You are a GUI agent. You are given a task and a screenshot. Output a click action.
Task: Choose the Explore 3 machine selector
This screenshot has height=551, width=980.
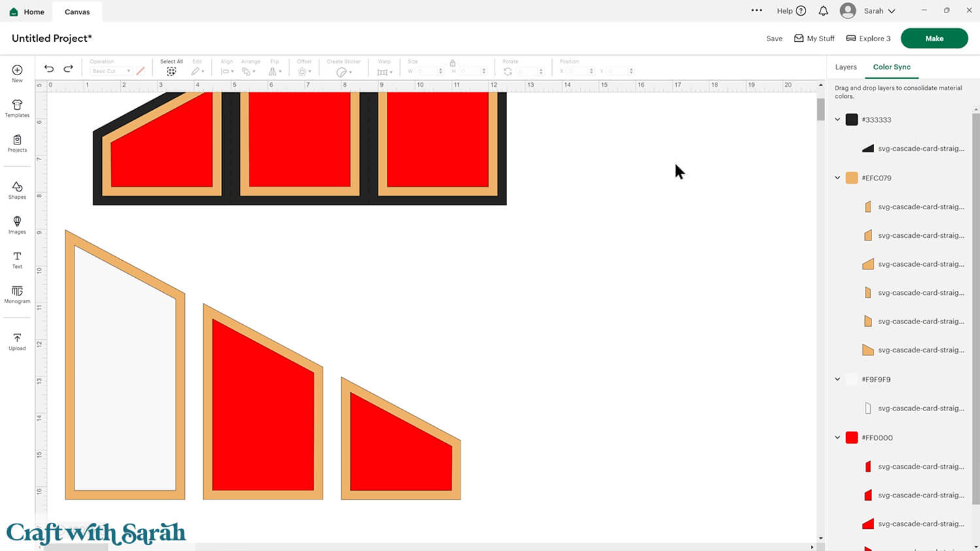[868, 39]
